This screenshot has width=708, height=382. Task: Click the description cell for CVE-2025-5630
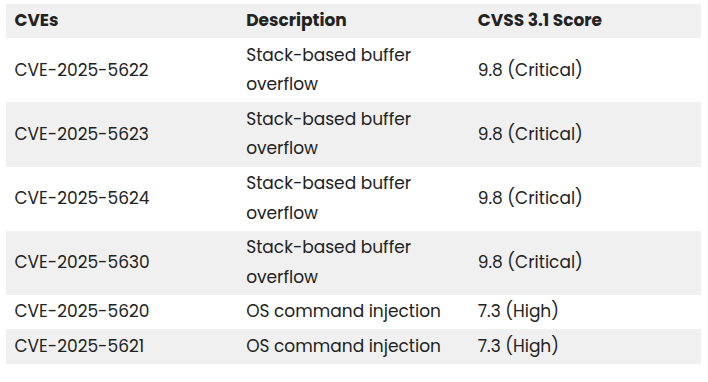(x=328, y=262)
